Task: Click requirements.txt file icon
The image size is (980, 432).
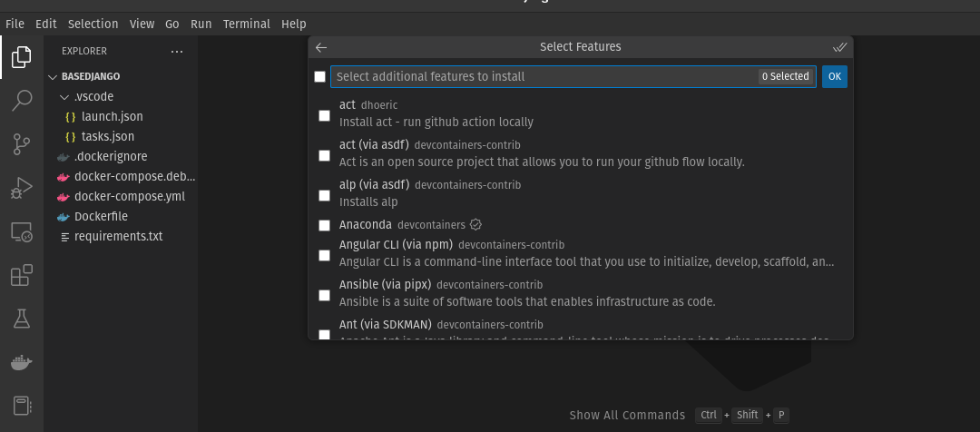Action: coord(65,237)
